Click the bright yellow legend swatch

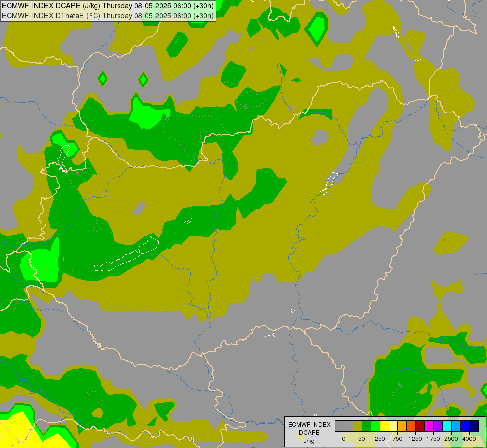tap(384, 426)
